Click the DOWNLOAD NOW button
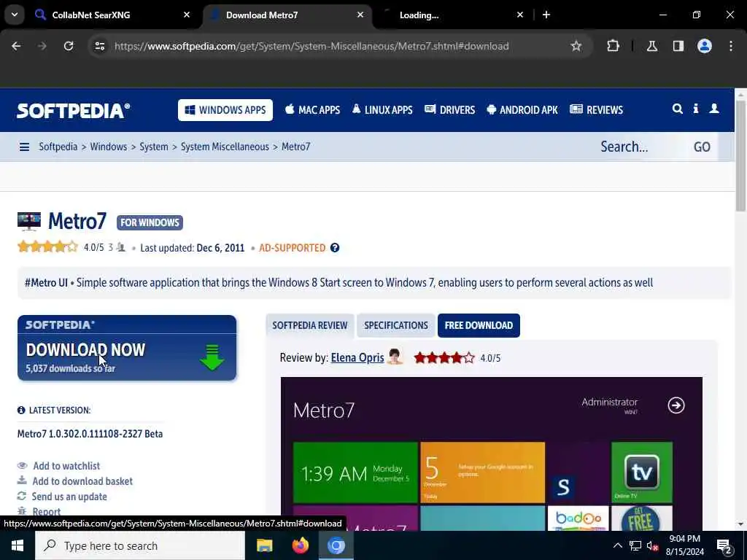The width and height of the screenshot is (747, 560). click(x=127, y=348)
